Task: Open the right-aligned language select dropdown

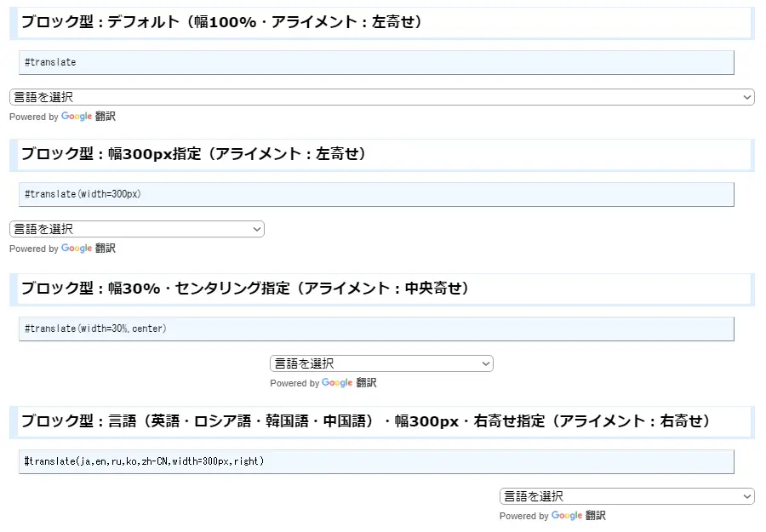Action: click(627, 496)
